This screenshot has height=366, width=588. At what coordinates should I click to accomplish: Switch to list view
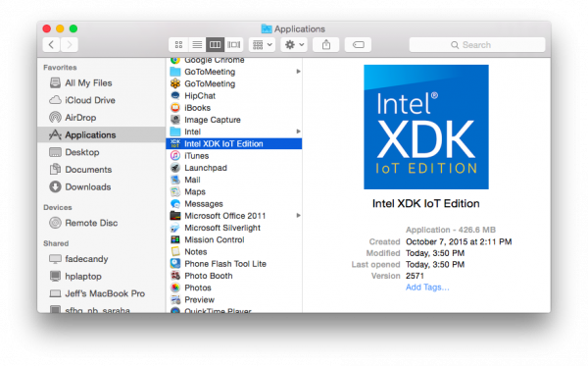(x=197, y=45)
